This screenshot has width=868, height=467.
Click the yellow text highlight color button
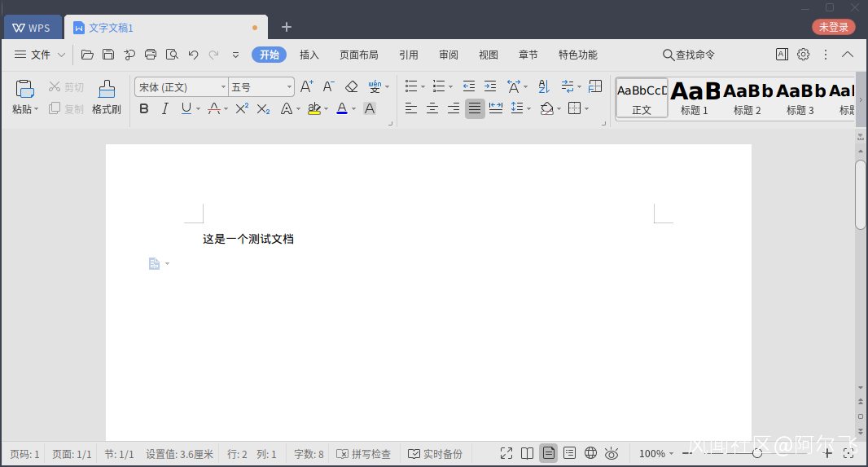pyautogui.click(x=314, y=108)
